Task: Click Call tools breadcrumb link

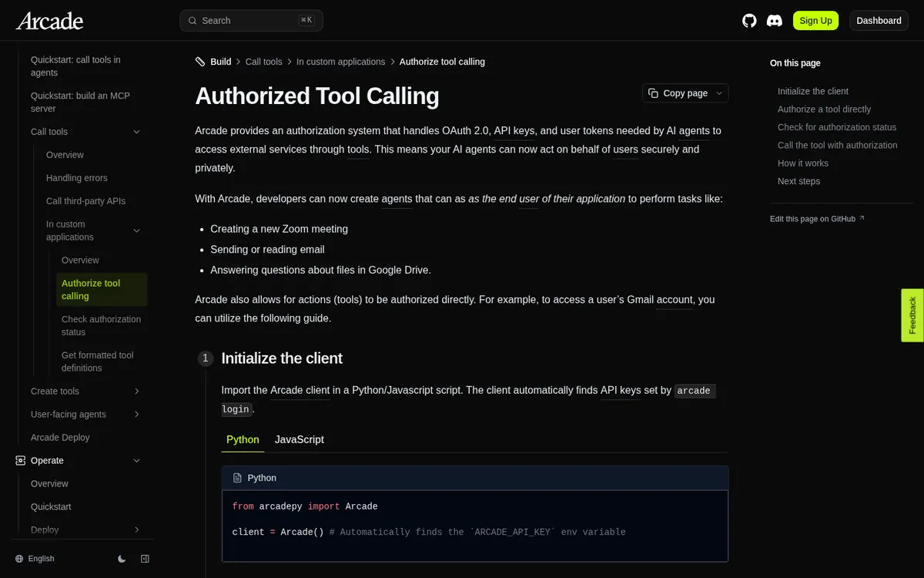Action: 263,62
